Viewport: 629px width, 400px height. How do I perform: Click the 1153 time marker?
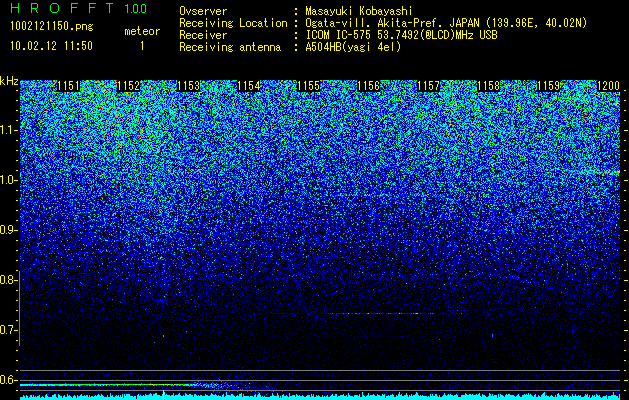click(189, 86)
